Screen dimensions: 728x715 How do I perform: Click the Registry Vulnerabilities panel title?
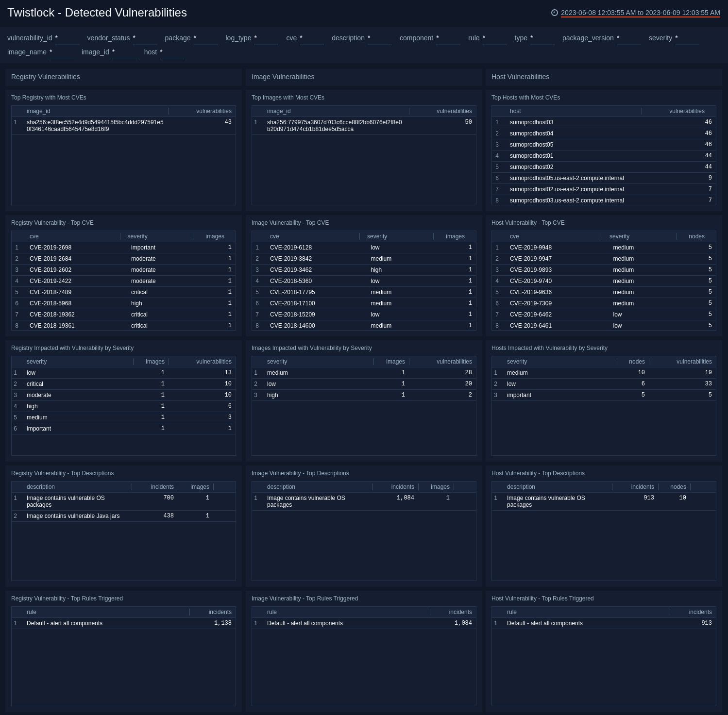pos(46,77)
